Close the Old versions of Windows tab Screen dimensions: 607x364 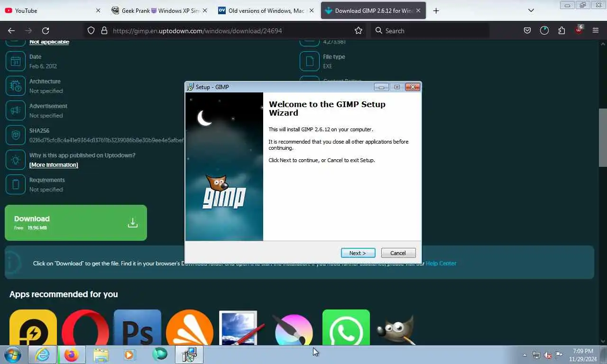click(x=312, y=10)
